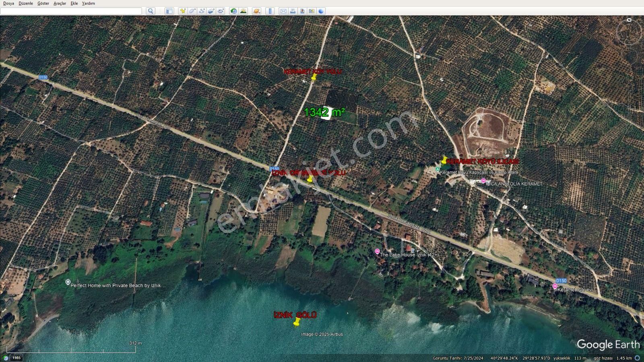Click the 1342 m² parcel label

[324, 112]
